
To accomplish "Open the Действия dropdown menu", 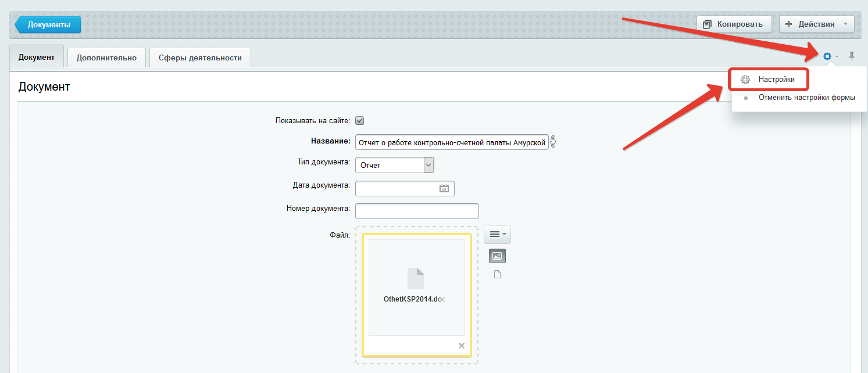I will pos(816,24).
